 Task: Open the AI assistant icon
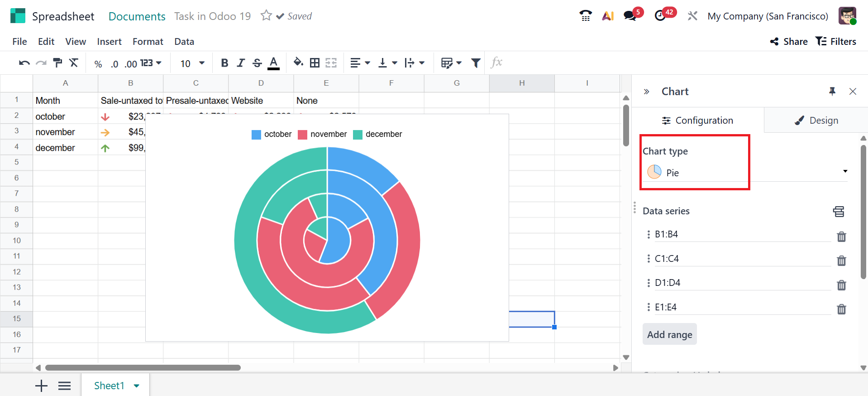click(x=608, y=16)
